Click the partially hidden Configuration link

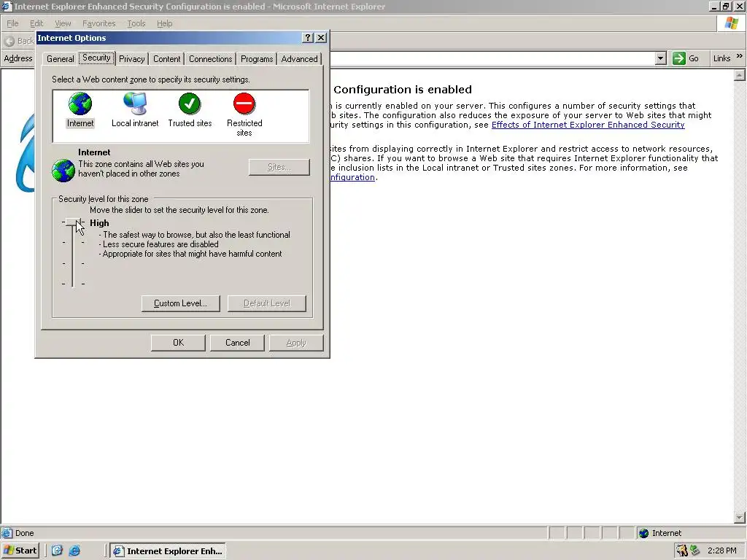[x=352, y=177]
